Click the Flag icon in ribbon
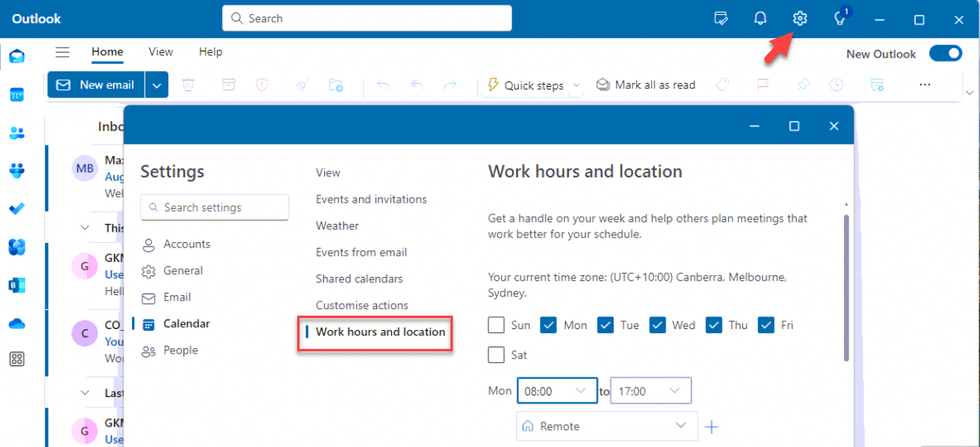Viewport: 980px width, 447px height. [x=763, y=85]
